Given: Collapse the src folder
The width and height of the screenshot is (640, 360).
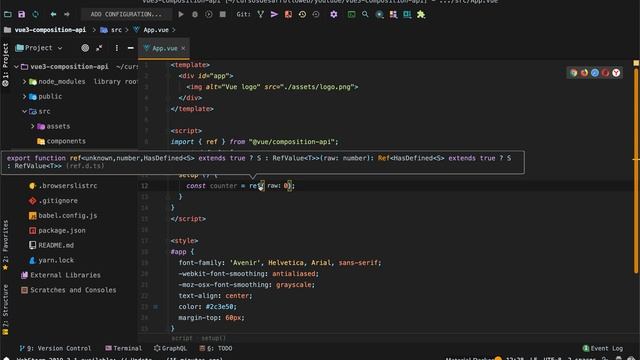Looking at the screenshot, I should (x=24, y=111).
